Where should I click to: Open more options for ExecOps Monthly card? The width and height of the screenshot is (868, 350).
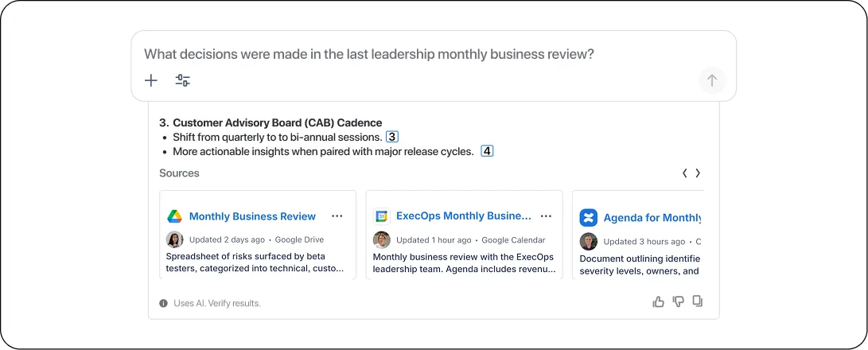coord(546,216)
